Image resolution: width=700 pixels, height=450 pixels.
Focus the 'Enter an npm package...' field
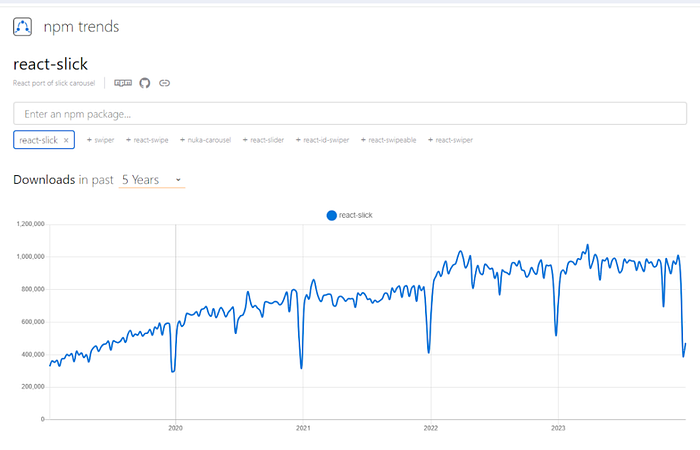click(x=350, y=114)
